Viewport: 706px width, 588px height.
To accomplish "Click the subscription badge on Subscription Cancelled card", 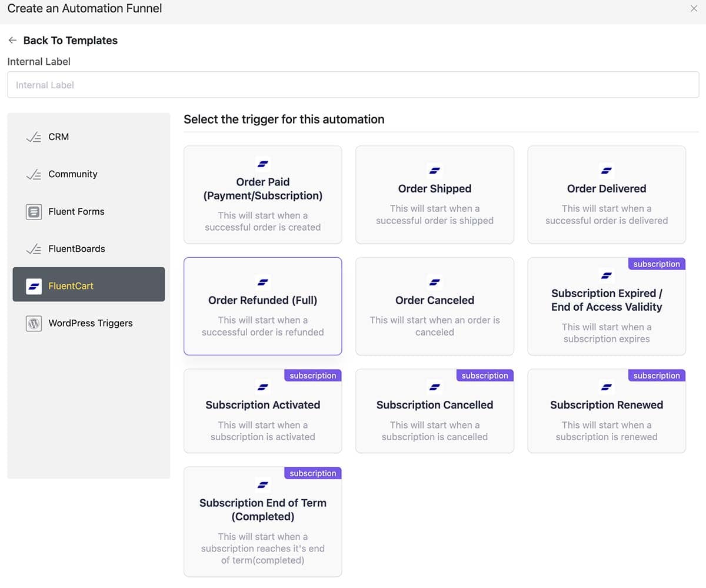I will 484,376.
